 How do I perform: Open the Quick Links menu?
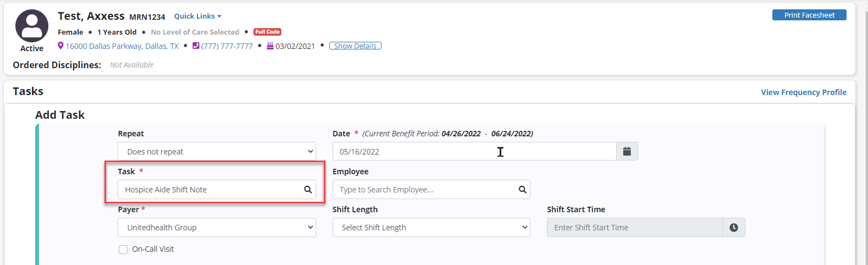click(197, 16)
